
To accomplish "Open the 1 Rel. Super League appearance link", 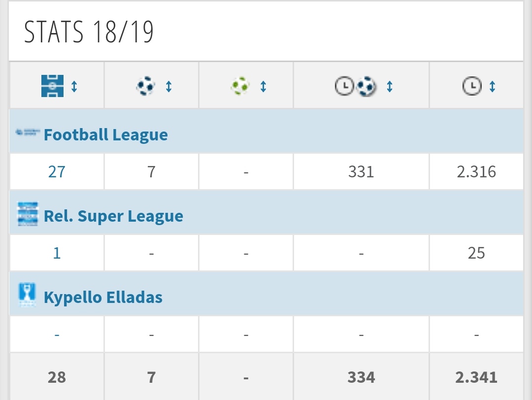I will [x=57, y=253].
